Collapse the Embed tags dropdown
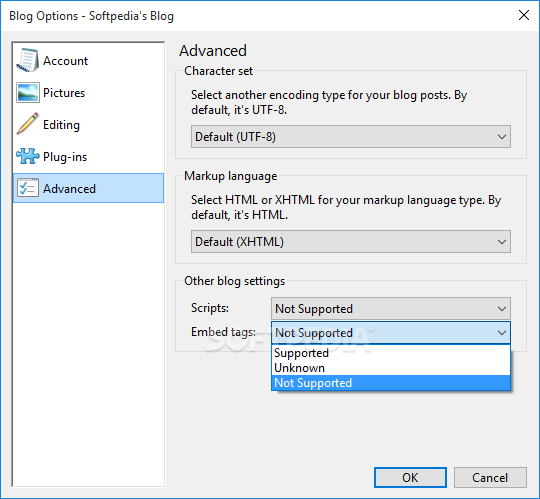This screenshot has height=499, width=540. (x=391, y=333)
